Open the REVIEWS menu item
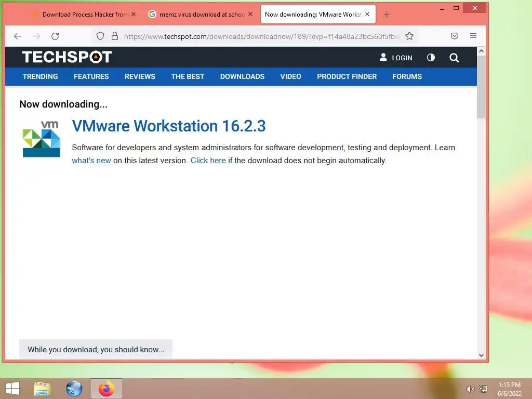 [140, 77]
